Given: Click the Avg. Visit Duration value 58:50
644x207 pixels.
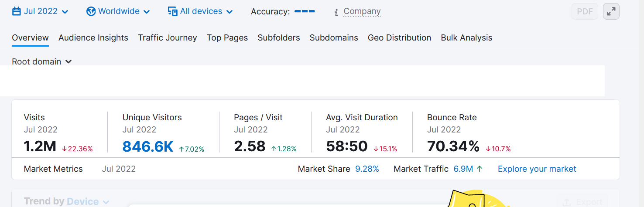Looking at the screenshot, I should point(347,146).
